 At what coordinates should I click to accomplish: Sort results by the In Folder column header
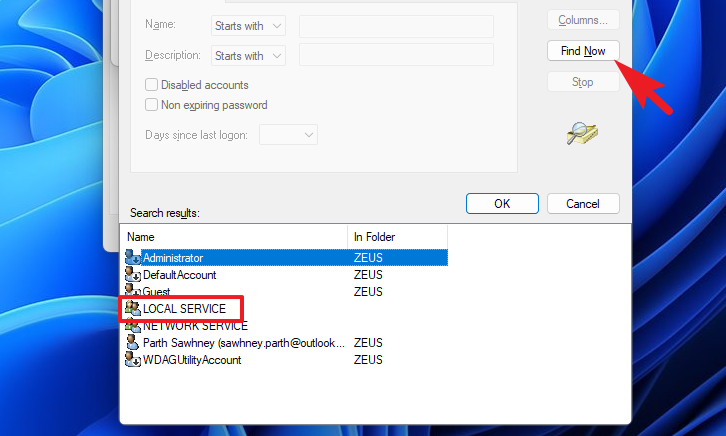397,237
